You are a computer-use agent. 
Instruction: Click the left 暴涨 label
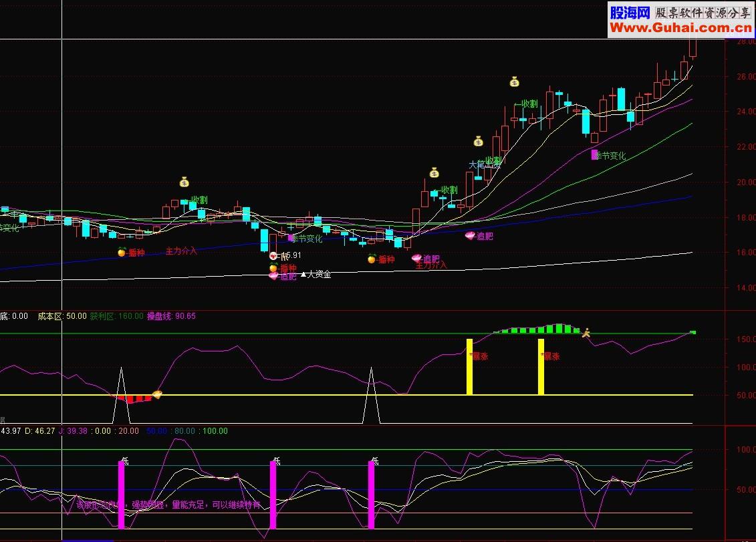pyautogui.click(x=480, y=356)
